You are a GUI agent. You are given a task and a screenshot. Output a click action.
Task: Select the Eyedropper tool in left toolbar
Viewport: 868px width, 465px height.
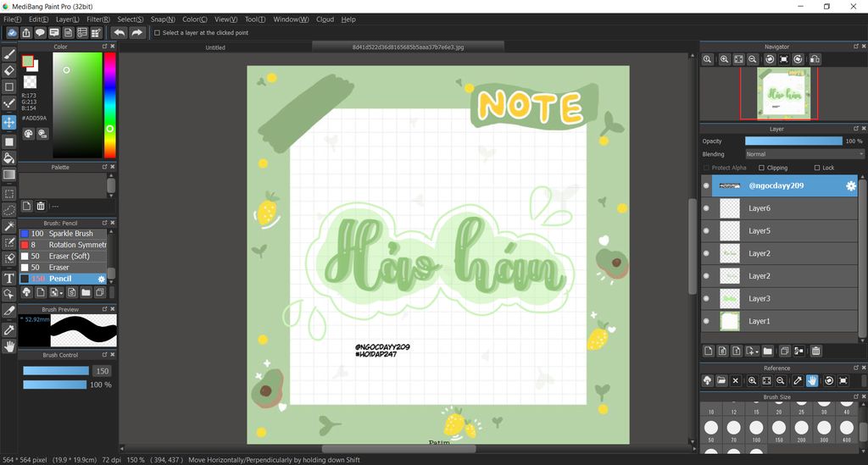coord(8,330)
